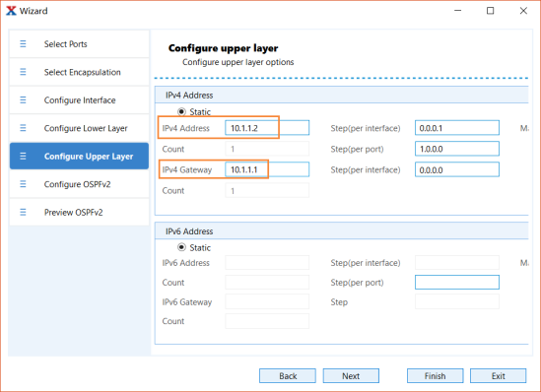Open the Preview OSPFv2 step
The height and width of the screenshot is (392, 541).
click(x=79, y=212)
